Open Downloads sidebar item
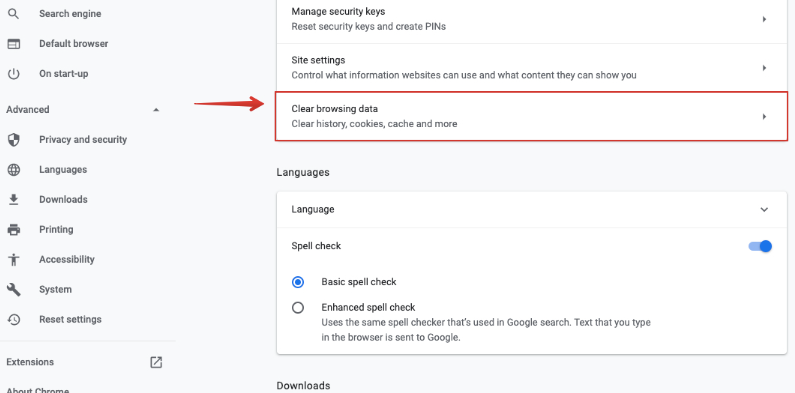 pos(63,199)
